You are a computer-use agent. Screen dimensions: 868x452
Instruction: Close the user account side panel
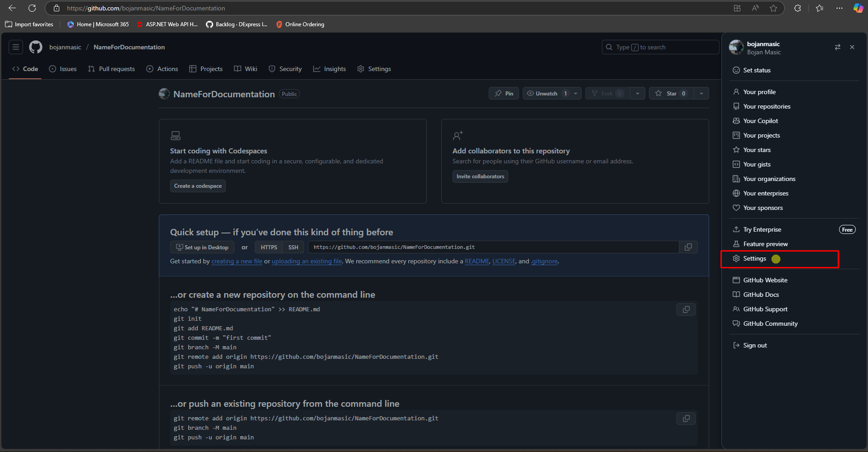[x=852, y=47]
